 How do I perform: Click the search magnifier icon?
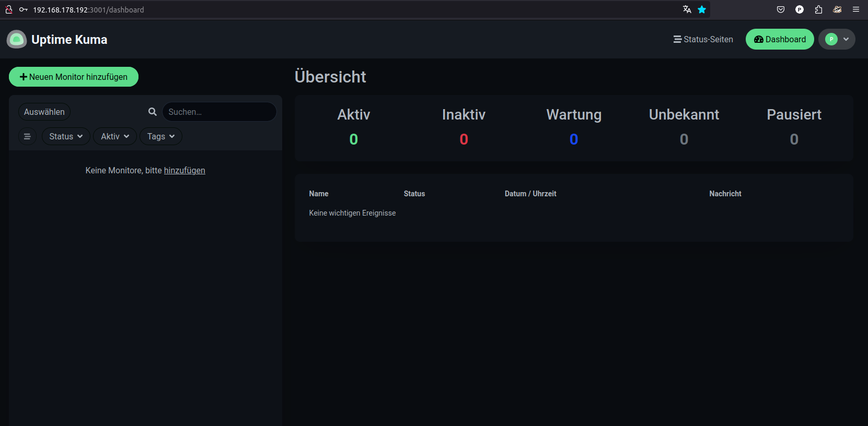(x=153, y=112)
